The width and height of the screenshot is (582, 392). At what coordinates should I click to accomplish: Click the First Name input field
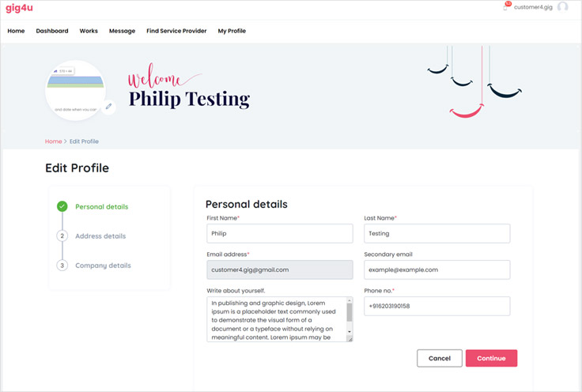coord(279,233)
